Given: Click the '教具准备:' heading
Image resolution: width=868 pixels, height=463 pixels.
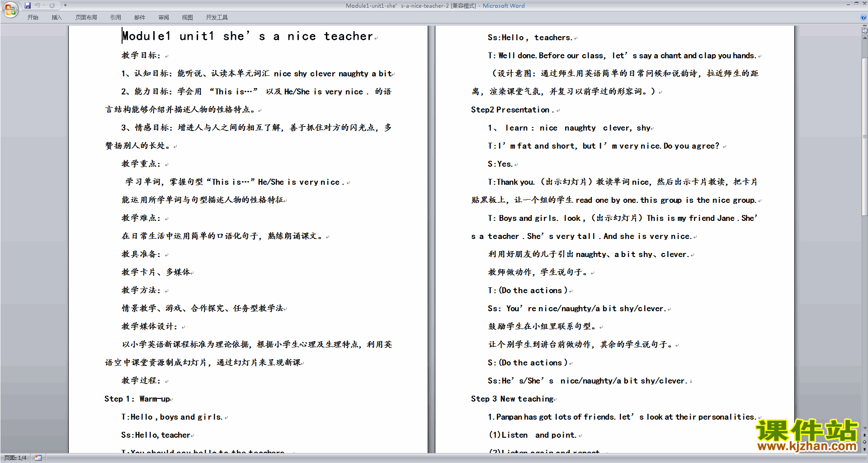Looking at the screenshot, I should (141, 254).
